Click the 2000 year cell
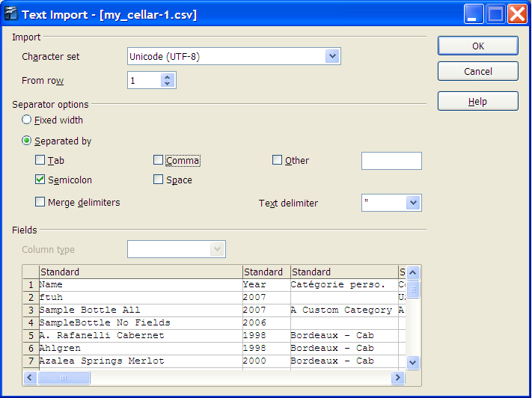The height and width of the screenshot is (398, 532). (266, 361)
